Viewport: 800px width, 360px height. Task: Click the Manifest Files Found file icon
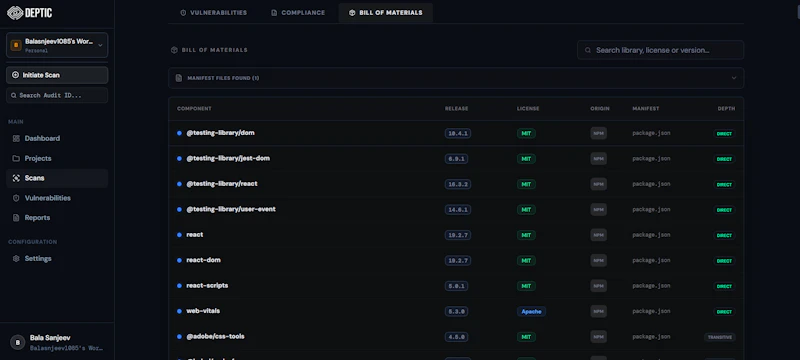click(x=179, y=78)
